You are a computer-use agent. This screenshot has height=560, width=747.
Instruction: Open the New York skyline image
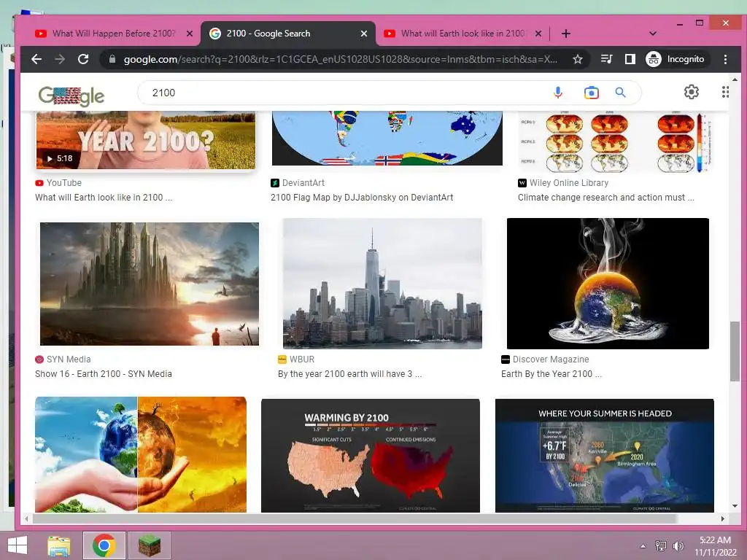[x=382, y=284]
